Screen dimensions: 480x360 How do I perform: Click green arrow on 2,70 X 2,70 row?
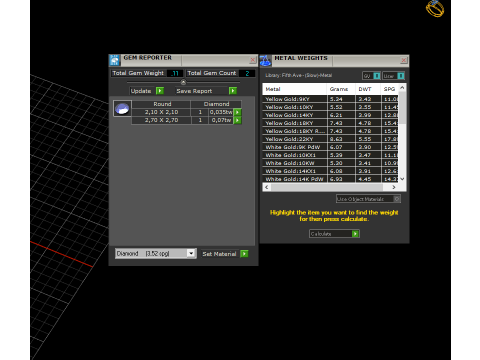click(x=237, y=120)
